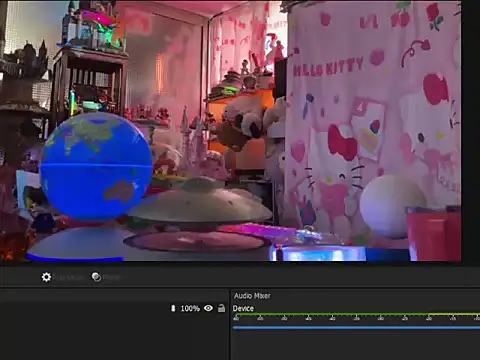Toggle the lock icon of the source
This screenshot has width=480, height=360.
tap(221, 308)
